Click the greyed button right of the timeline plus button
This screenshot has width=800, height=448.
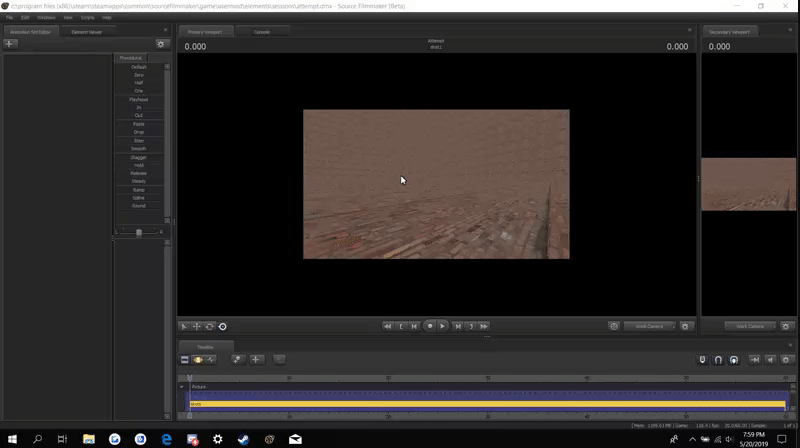click(279, 360)
